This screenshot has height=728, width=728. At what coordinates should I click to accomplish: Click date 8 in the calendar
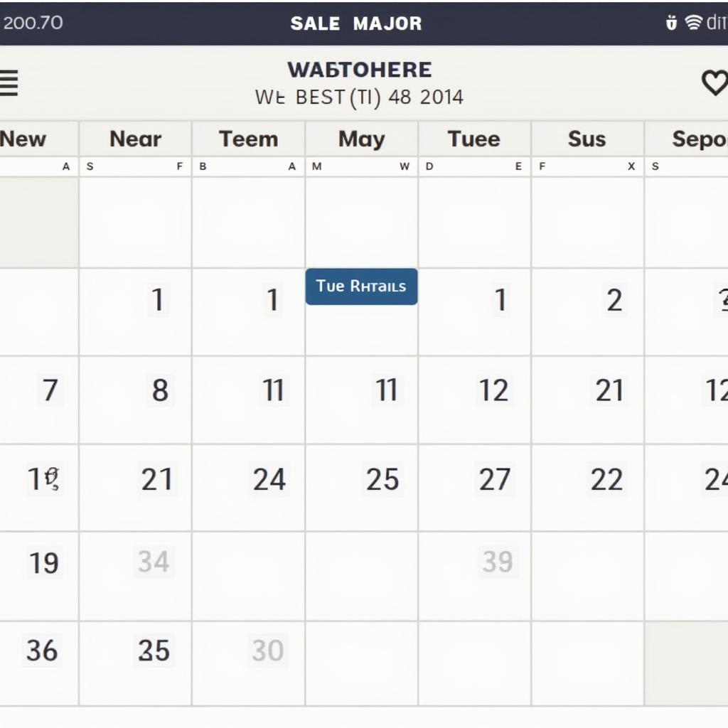pos(160,390)
